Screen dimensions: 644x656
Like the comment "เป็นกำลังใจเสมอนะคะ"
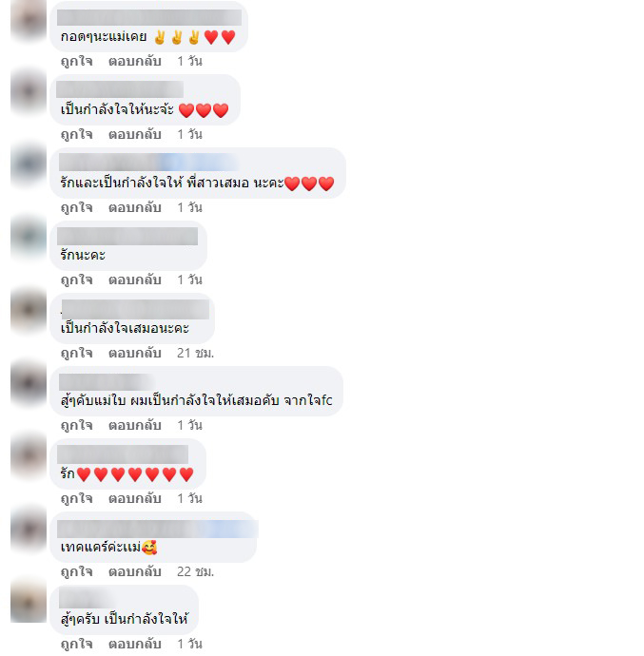pyautogui.click(x=77, y=353)
